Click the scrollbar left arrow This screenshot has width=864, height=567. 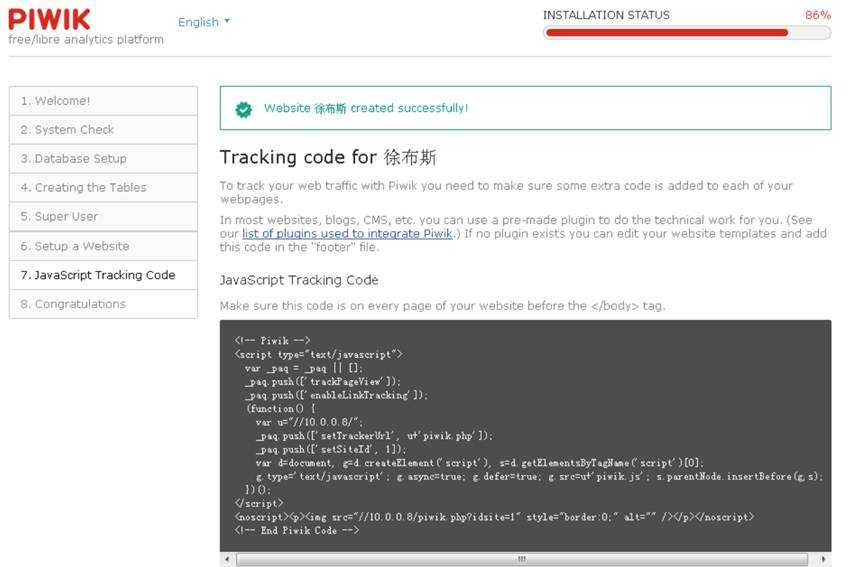click(x=227, y=559)
